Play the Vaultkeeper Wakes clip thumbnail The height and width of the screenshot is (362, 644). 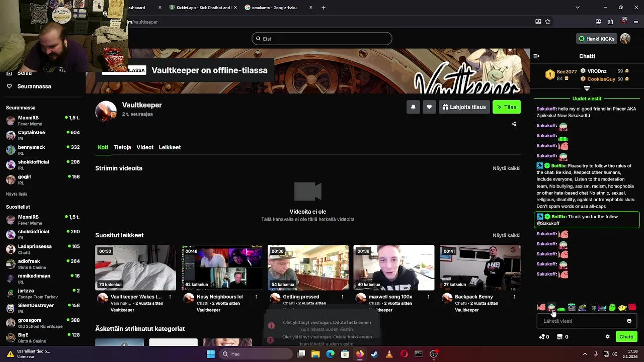click(x=136, y=267)
